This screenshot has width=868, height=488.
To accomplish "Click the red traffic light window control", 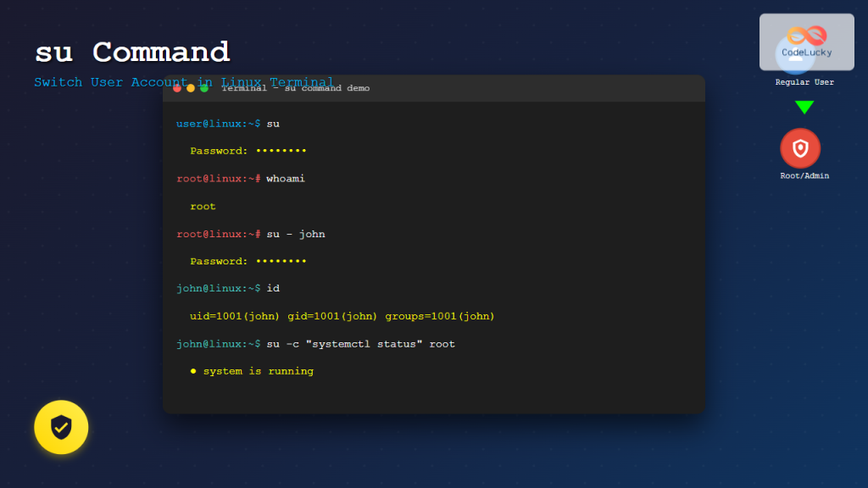I will coord(176,87).
